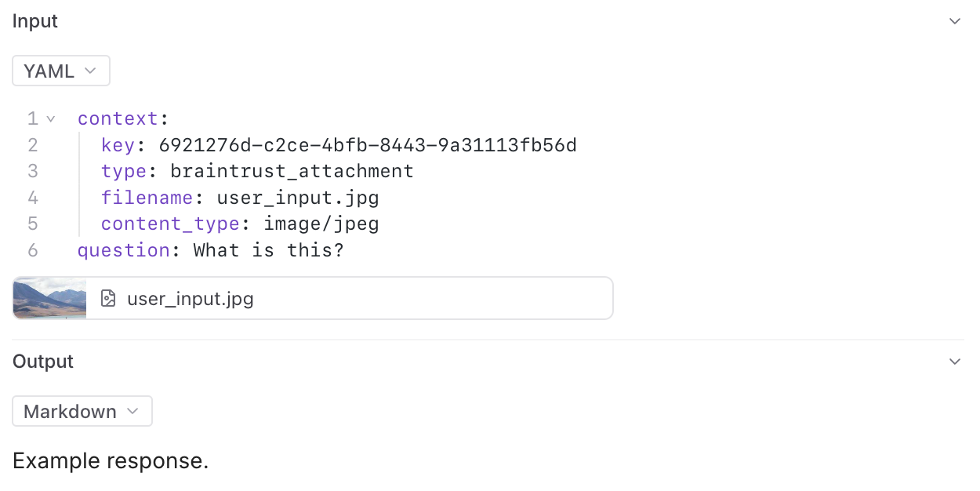Click the Example response output text
Viewport: 980px width, 491px height.
(x=111, y=461)
